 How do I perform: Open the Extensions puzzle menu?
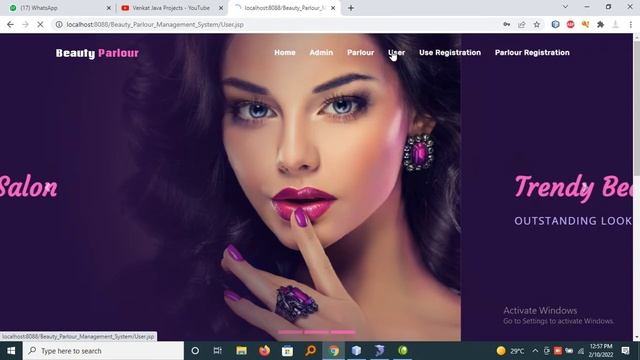click(600, 24)
